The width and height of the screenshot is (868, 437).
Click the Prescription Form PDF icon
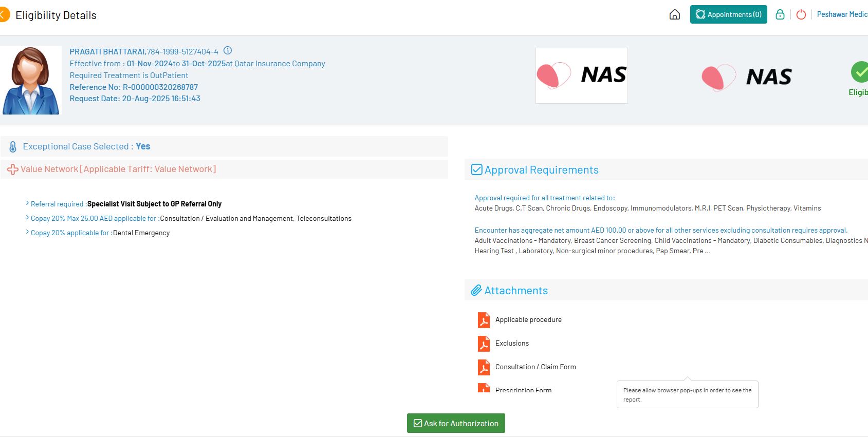(x=484, y=389)
